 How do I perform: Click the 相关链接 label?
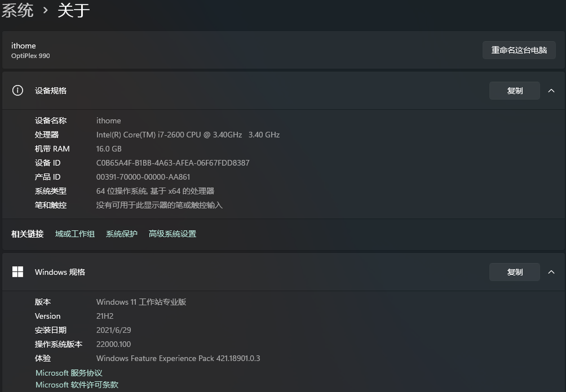28,234
